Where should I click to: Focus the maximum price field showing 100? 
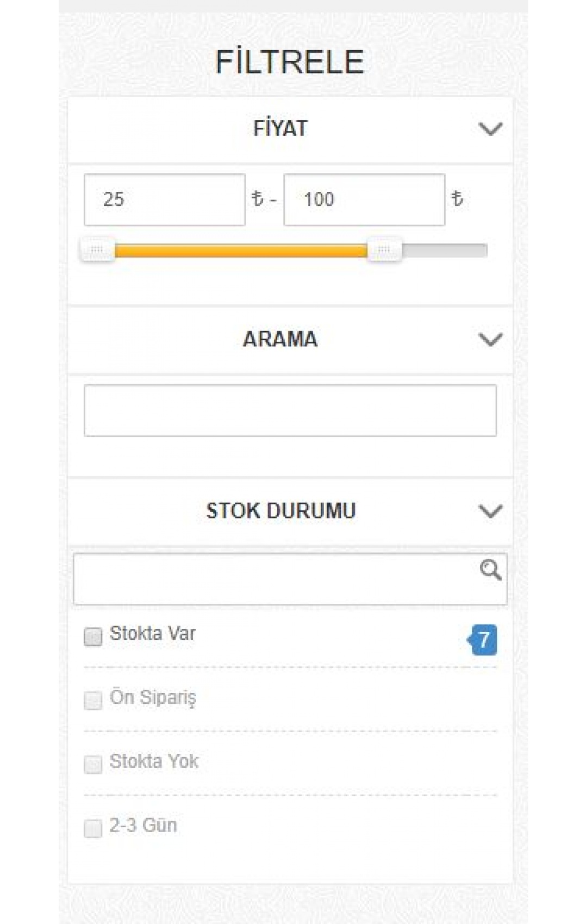coord(364,199)
